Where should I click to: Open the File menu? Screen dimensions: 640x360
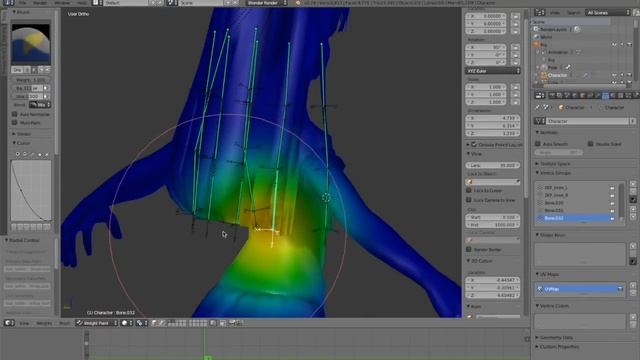coord(22,2)
